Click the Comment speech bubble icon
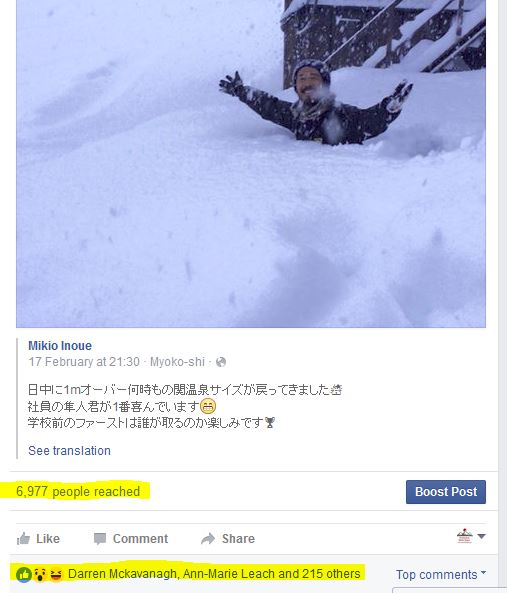Viewport: 507px width, 593px height. [x=100, y=539]
